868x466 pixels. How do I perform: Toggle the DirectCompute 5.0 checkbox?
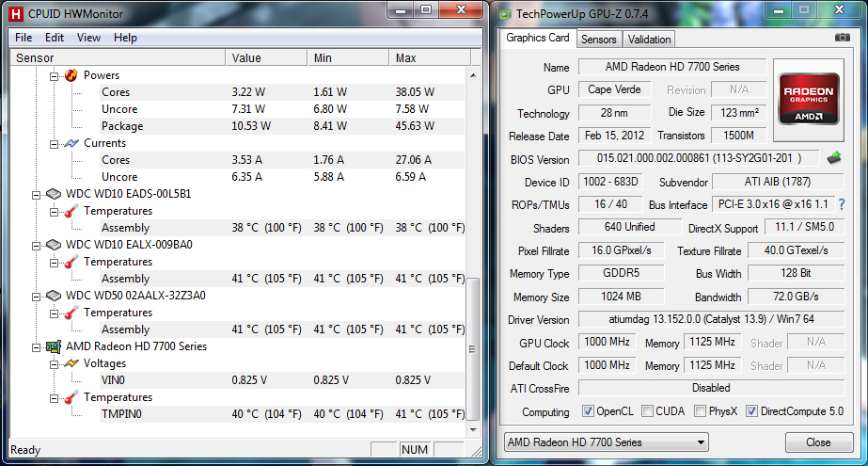click(751, 411)
